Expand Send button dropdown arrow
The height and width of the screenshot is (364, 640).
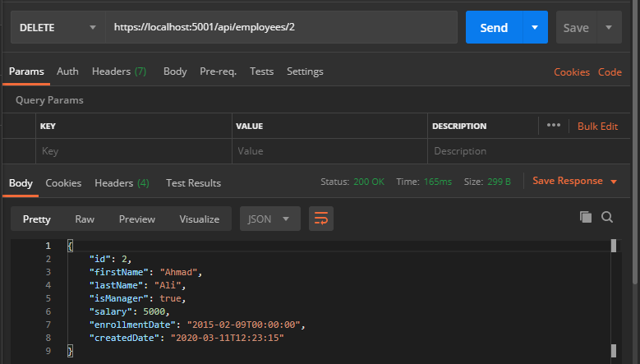pos(535,27)
